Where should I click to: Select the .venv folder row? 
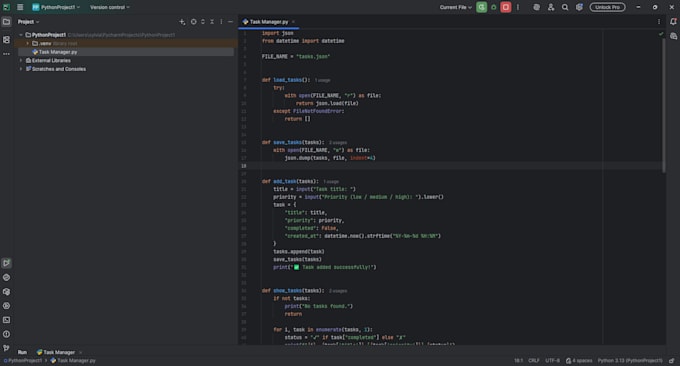[x=126, y=43]
